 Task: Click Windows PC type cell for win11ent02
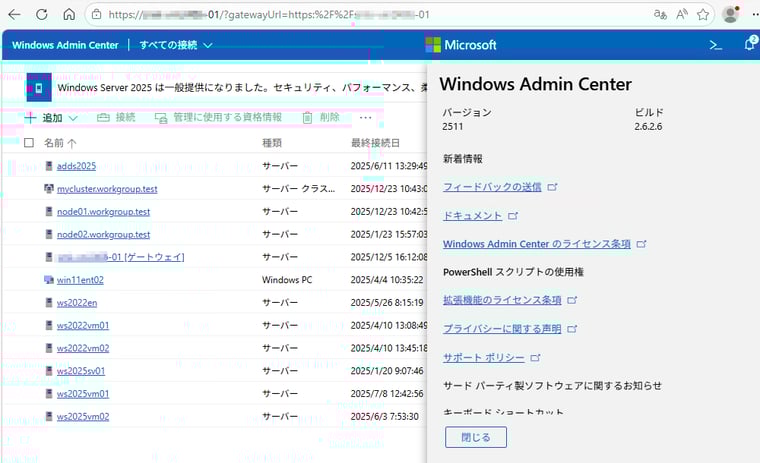pyautogui.click(x=287, y=280)
